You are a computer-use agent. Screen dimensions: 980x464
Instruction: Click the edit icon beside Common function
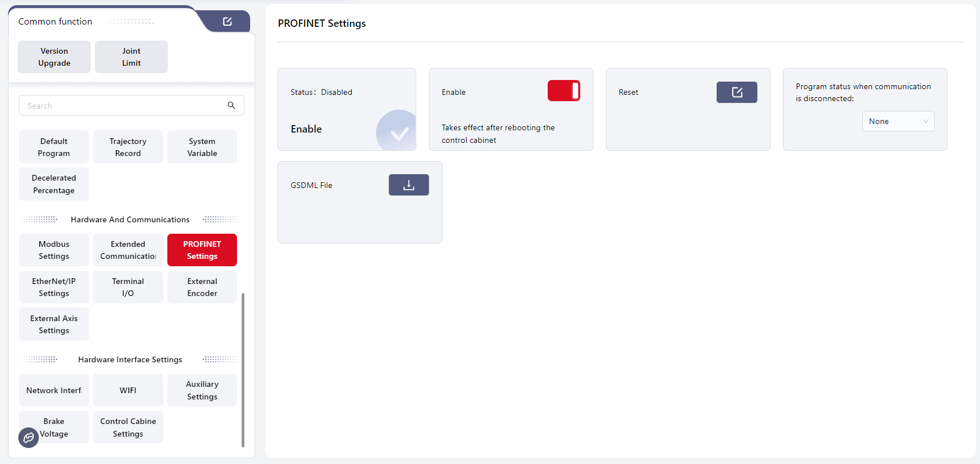click(x=227, y=22)
